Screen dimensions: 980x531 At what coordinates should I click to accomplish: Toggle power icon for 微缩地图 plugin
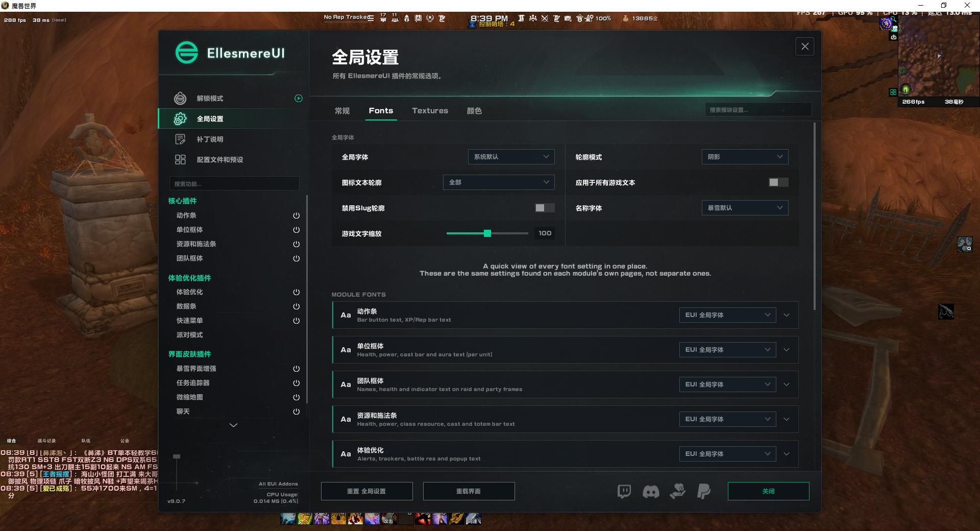(x=296, y=397)
